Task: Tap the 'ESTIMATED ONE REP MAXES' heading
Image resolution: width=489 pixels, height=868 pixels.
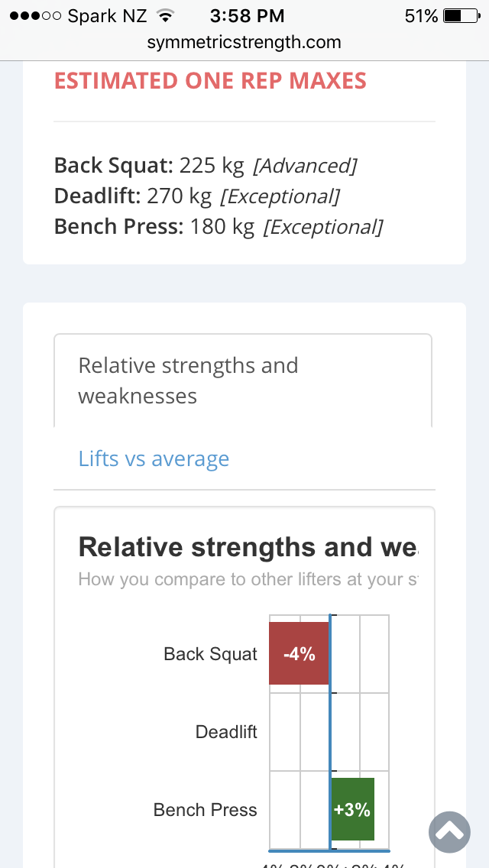Action: 210,81
